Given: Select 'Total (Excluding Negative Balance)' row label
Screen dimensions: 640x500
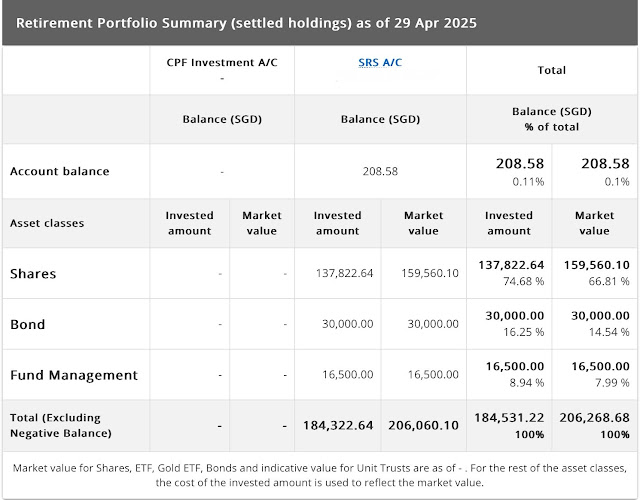Looking at the screenshot, I should [x=60, y=425].
